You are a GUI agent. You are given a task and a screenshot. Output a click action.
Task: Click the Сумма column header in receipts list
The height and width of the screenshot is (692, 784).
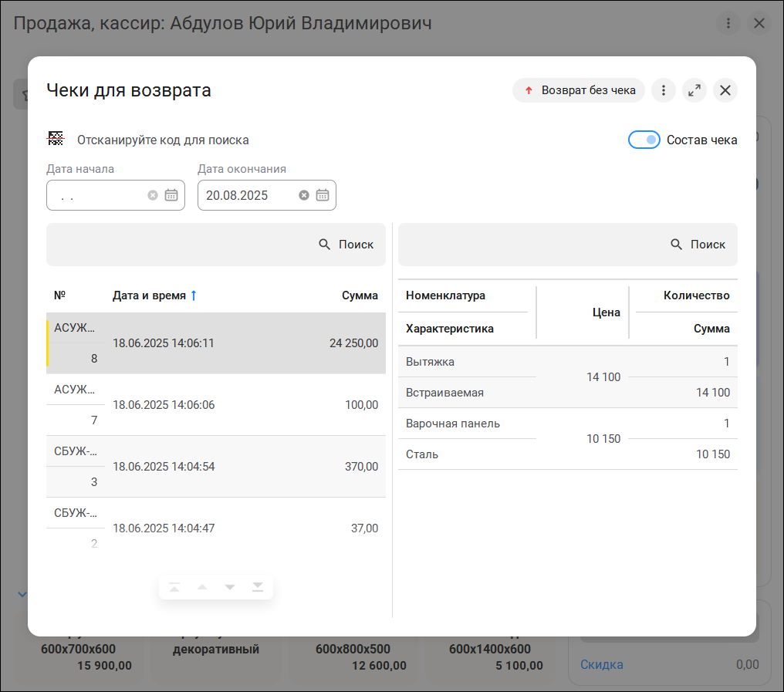(360, 295)
